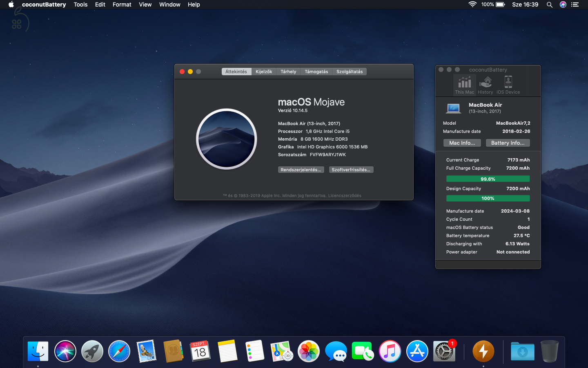
Task: Click macOS Battery status Good value
Action: coord(523,227)
